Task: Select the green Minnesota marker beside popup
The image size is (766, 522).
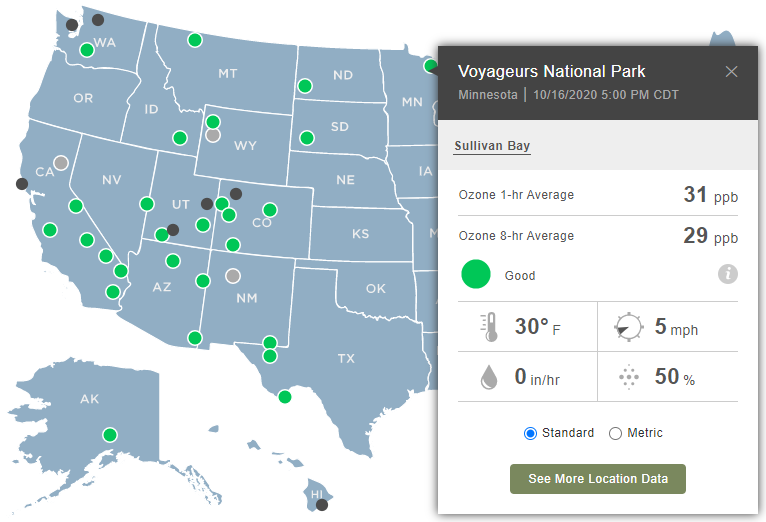Action: (x=430, y=65)
